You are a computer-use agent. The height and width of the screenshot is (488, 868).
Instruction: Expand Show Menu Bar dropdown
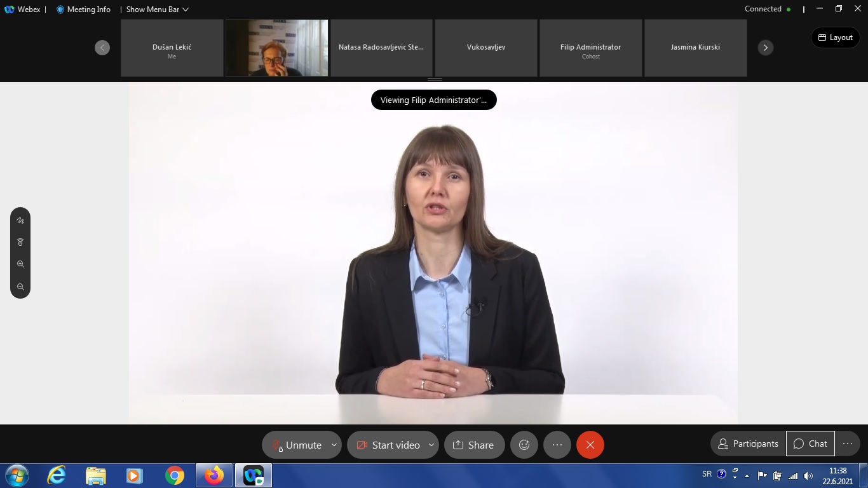158,10
